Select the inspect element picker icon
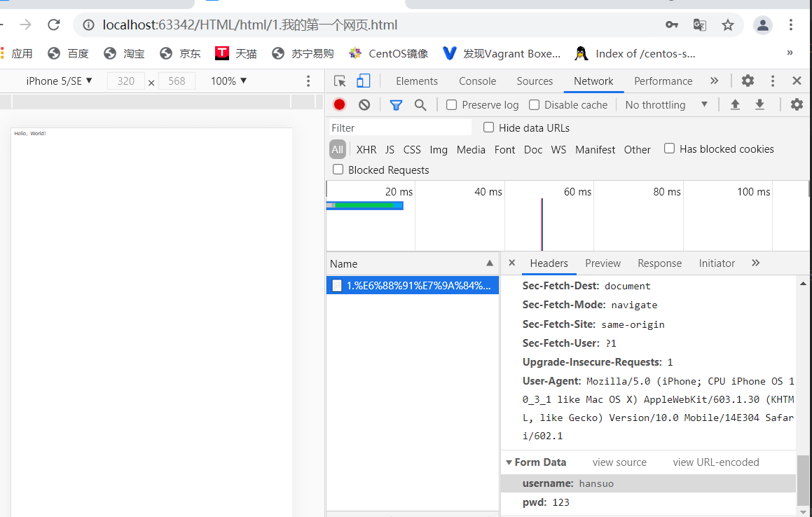The image size is (812, 517). click(x=340, y=81)
